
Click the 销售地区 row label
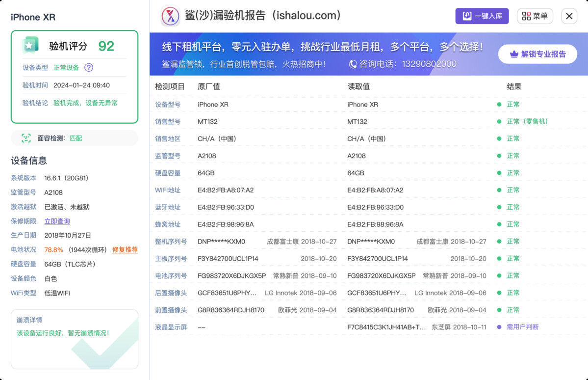(168, 138)
